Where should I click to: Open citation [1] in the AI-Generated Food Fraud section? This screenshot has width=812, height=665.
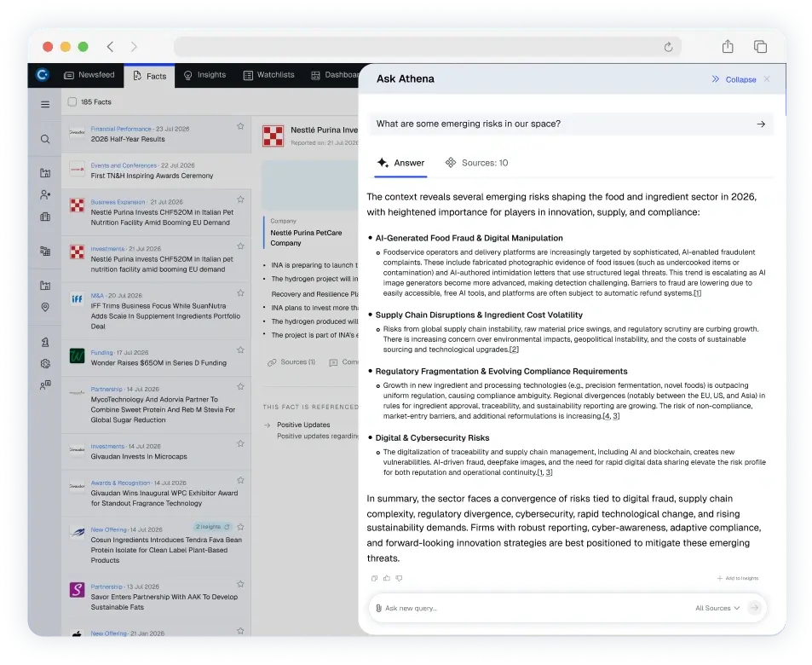[698, 293]
